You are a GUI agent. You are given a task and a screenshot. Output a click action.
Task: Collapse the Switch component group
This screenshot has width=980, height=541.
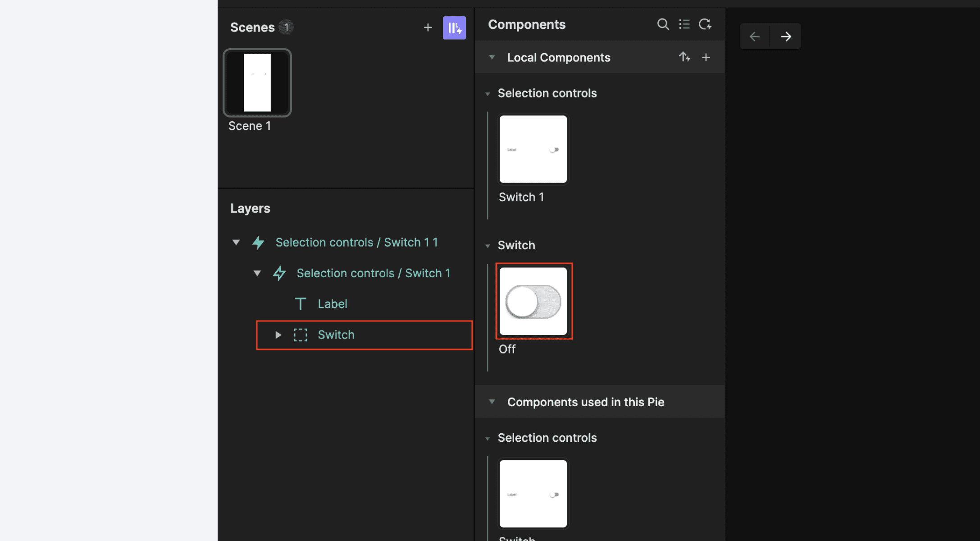click(x=488, y=246)
